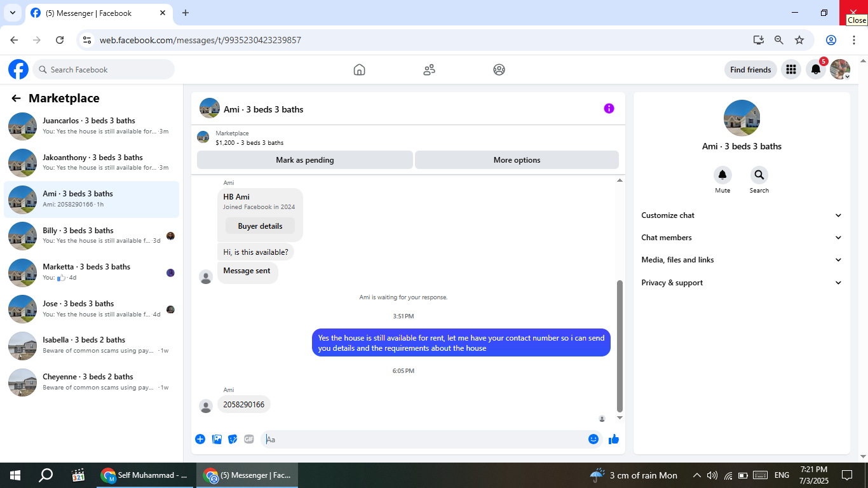Open conversation information purple icon
This screenshot has height=488, width=868.
(x=609, y=109)
